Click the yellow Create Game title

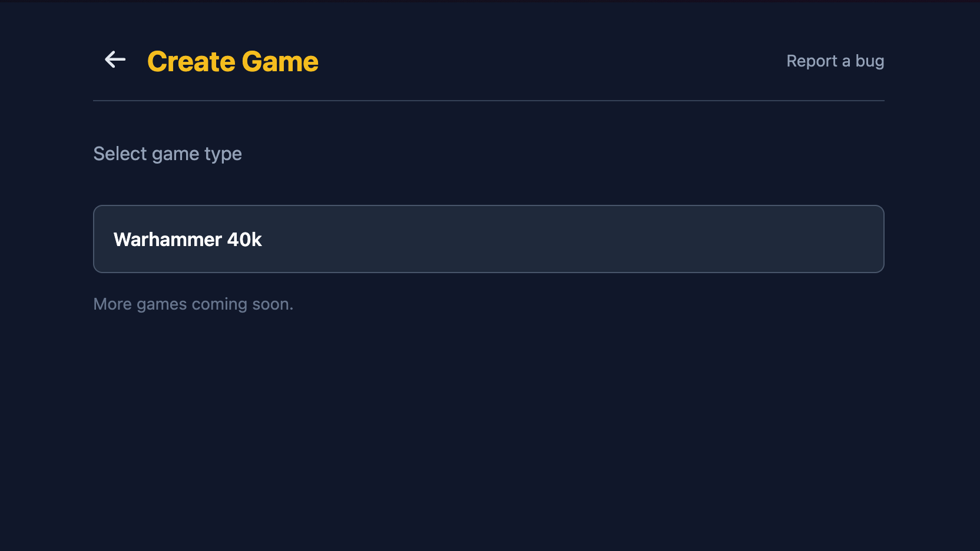(233, 61)
